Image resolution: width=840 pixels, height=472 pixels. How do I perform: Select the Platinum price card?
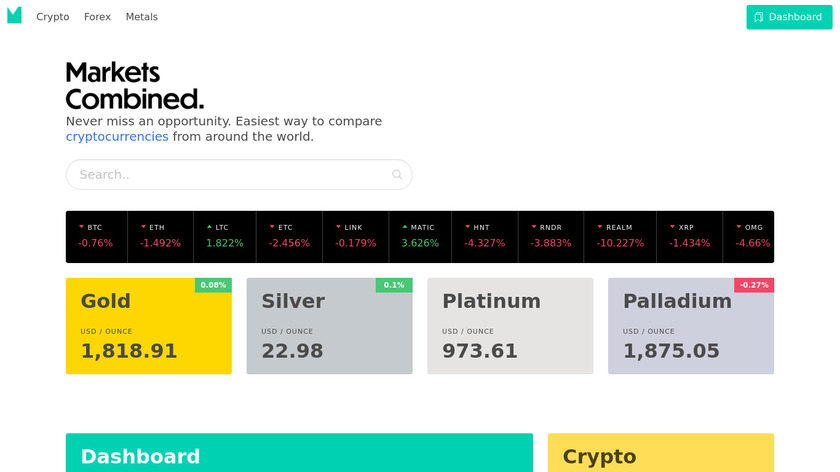click(510, 326)
